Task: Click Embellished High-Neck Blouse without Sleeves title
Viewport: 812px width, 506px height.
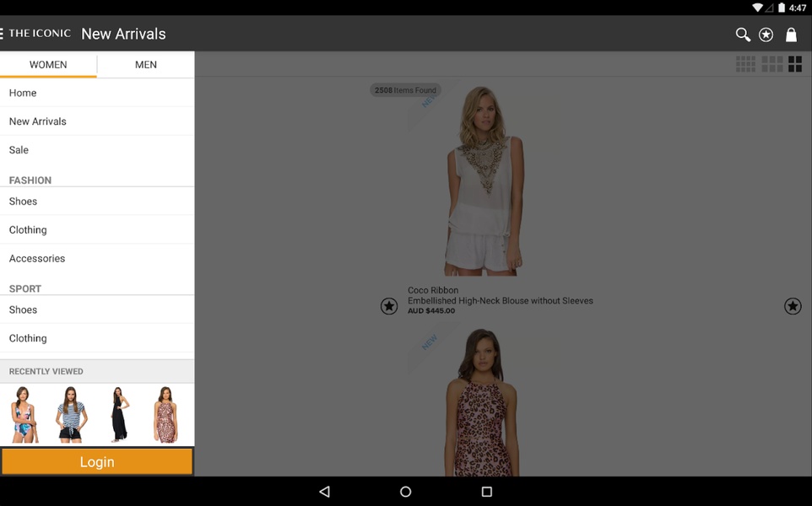Action: coord(501,300)
